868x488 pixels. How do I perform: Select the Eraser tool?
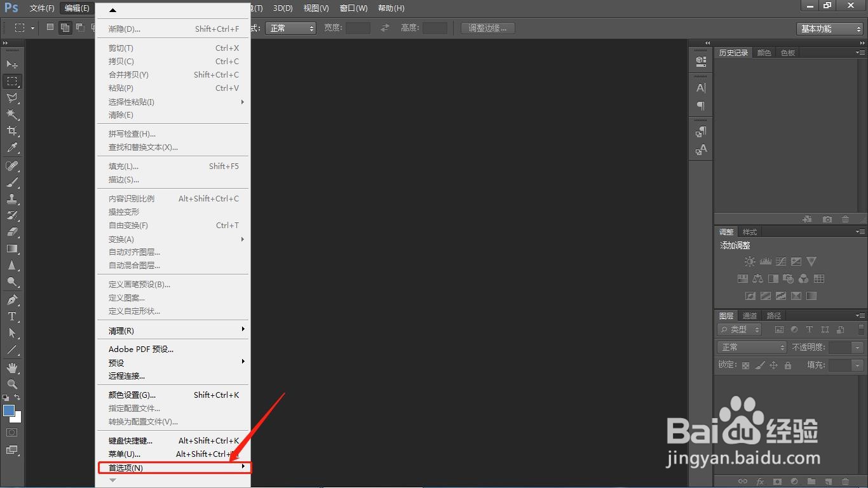click(x=12, y=232)
